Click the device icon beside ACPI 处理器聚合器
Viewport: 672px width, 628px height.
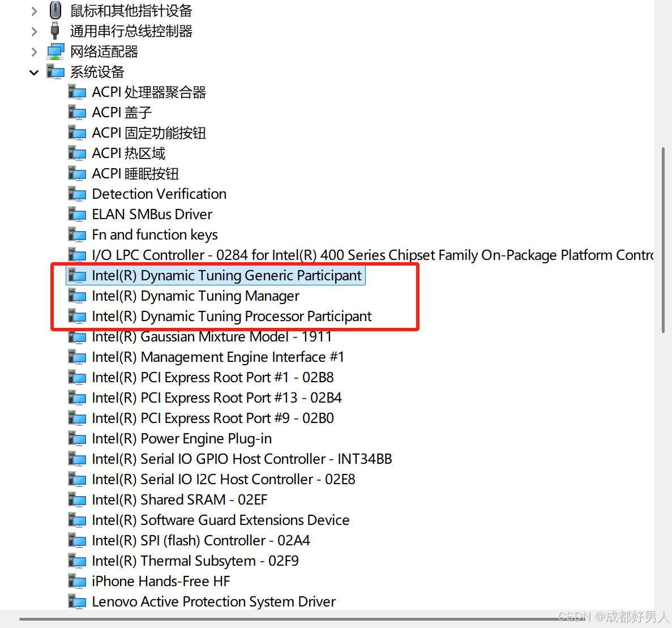tap(77, 92)
